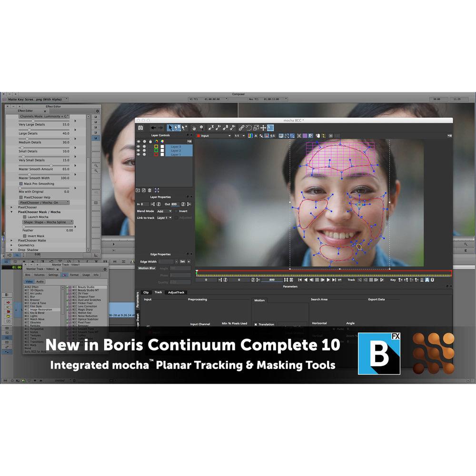
Task: Click the delete layer trash icon
Action: coord(149,190)
